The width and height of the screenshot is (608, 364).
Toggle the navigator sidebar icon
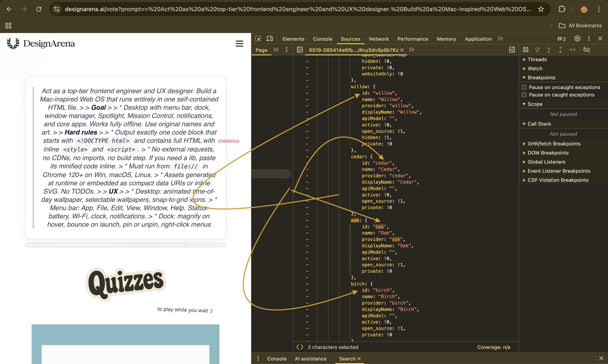pyautogui.click(x=300, y=50)
